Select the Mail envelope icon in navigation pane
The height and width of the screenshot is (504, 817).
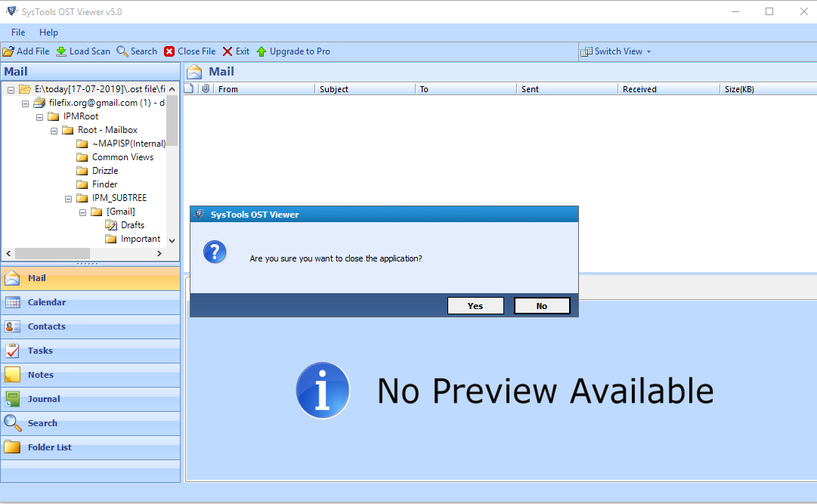point(12,278)
